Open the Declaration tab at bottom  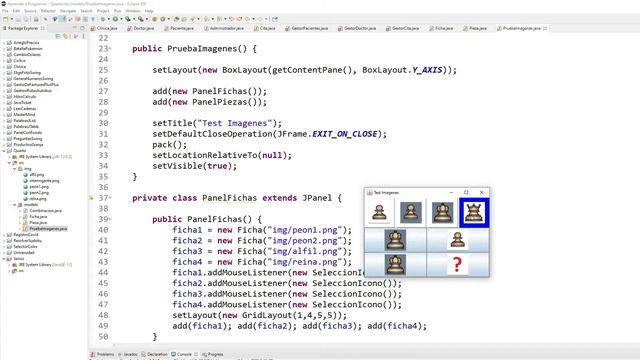154,354
